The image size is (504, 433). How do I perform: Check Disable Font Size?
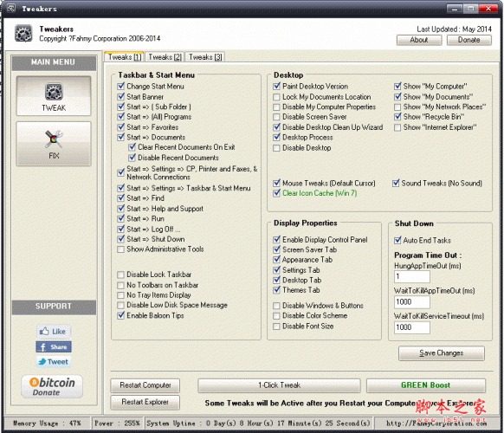276,326
